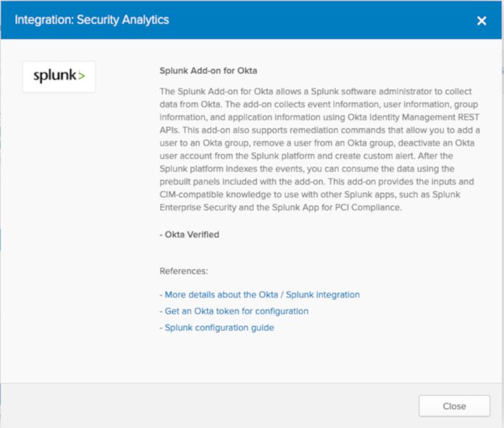The image size is (504, 428).
Task: Click the Close button in the footer
Action: pos(454,406)
